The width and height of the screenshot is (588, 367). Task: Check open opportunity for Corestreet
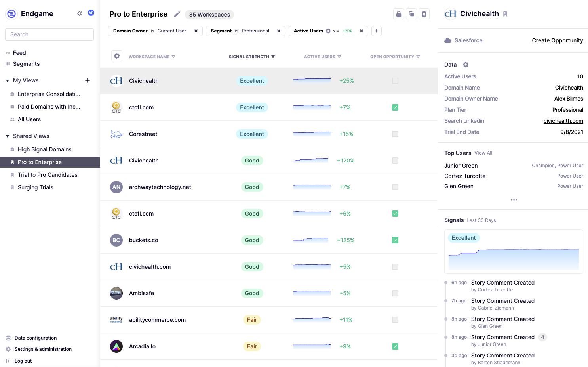click(x=395, y=134)
